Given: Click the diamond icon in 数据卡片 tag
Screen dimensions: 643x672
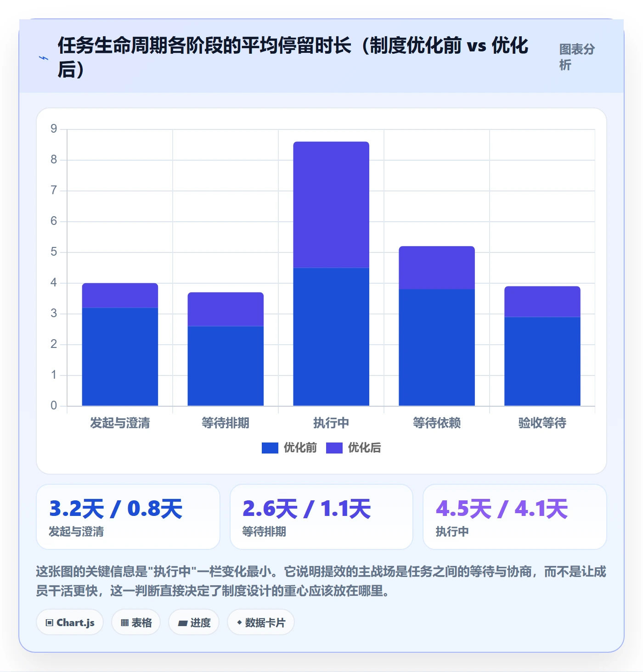Looking at the screenshot, I should point(239,622).
